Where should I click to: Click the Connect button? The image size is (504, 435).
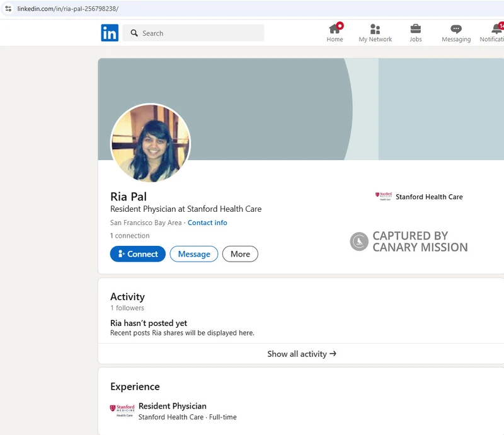pos(137,254)
